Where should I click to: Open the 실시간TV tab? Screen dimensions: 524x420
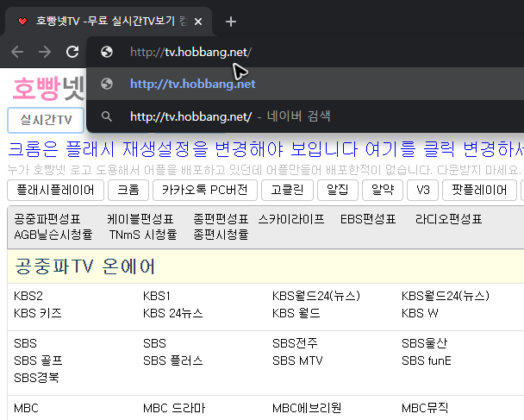tap(46, 120)
